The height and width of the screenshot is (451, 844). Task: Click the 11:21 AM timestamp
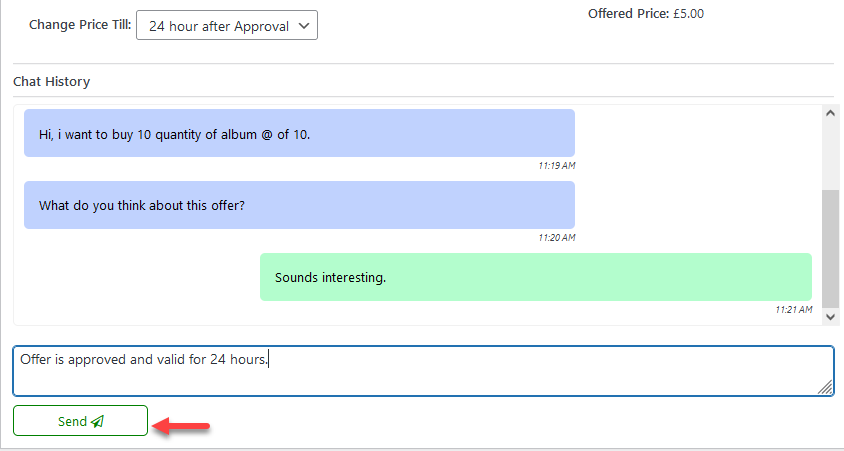point(793,310)
